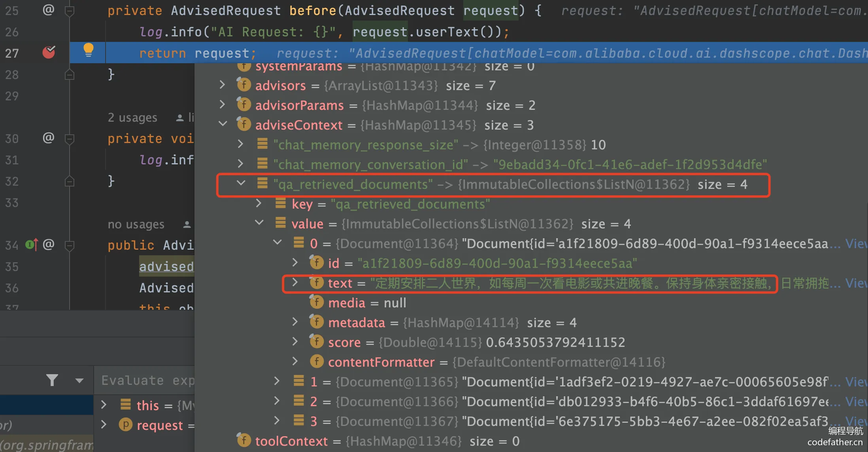
Task: Click line number 26 in the gutter
Action: (12, 32)
